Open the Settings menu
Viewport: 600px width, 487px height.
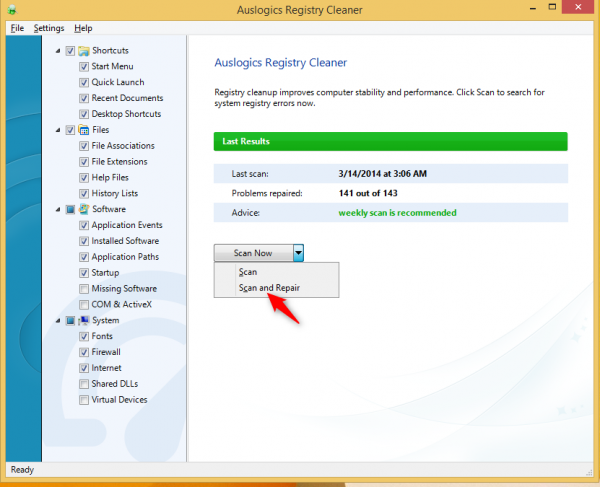49,28
